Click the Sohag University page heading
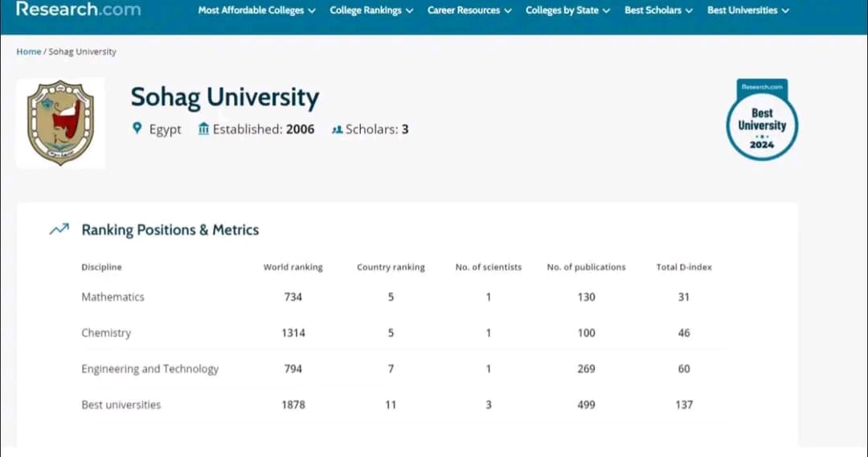This screenshot has width=868, height=457. click(x=225, y=97)
